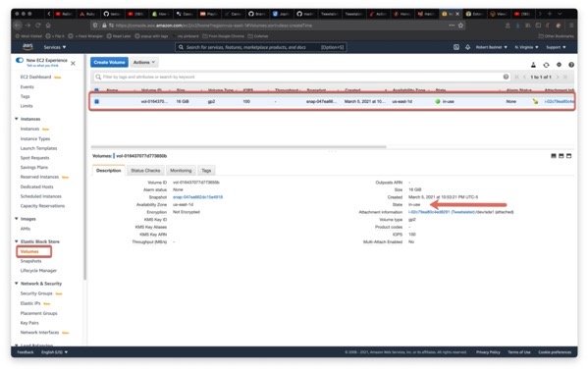Go to the next page of volumes

point(558,77)
